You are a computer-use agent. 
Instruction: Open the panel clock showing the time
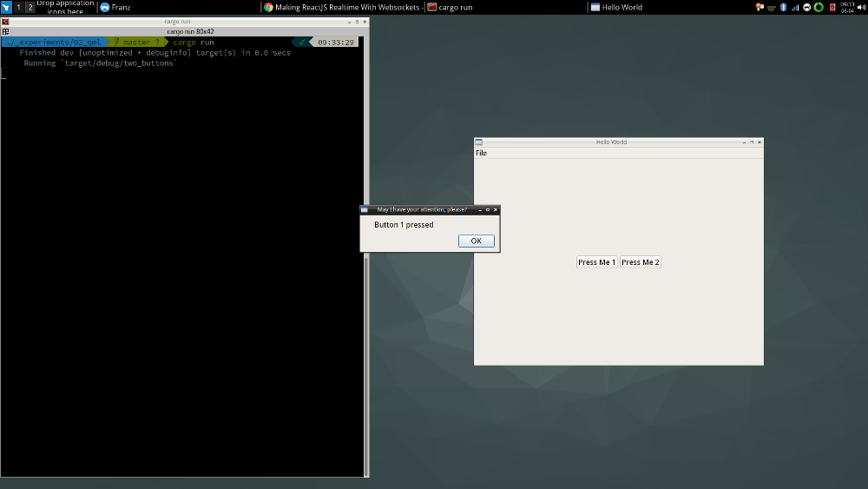pyautogui.click(x=847, y=7)
